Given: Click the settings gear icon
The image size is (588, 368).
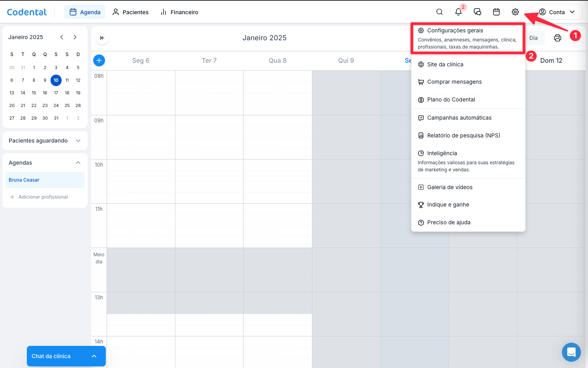Looking at the screenshot, I should click(515, 12).
